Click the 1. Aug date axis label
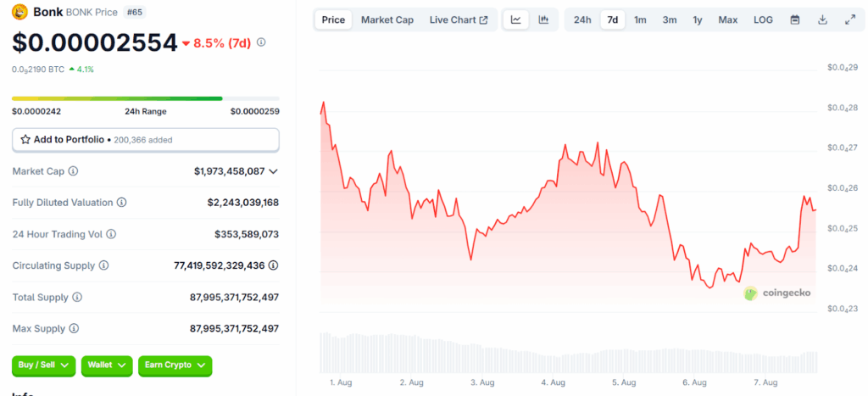Screen dimensions: 868x396 coord(341,382)
